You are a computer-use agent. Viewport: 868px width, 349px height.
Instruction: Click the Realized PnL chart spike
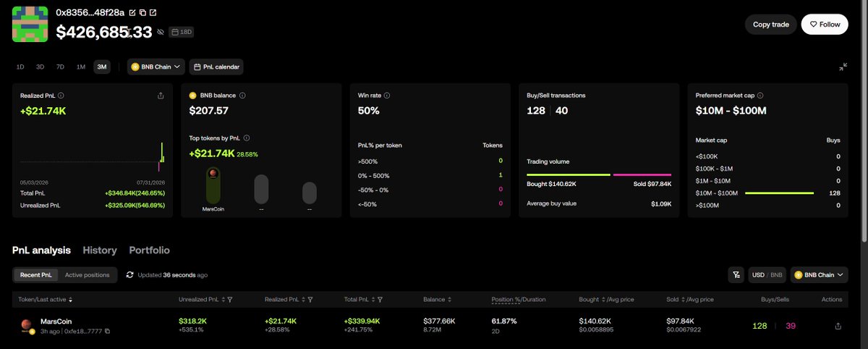coord(162,152)
